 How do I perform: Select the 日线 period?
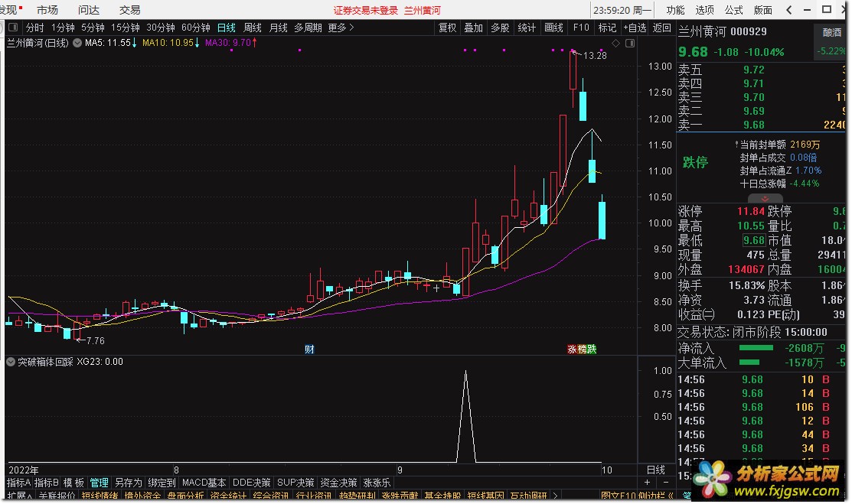226,28
